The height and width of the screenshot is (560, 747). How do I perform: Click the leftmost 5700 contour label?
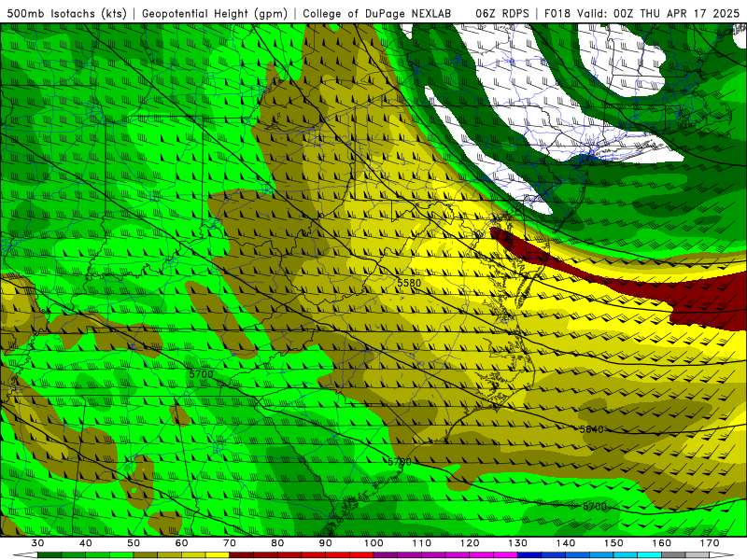click(201, 374)
